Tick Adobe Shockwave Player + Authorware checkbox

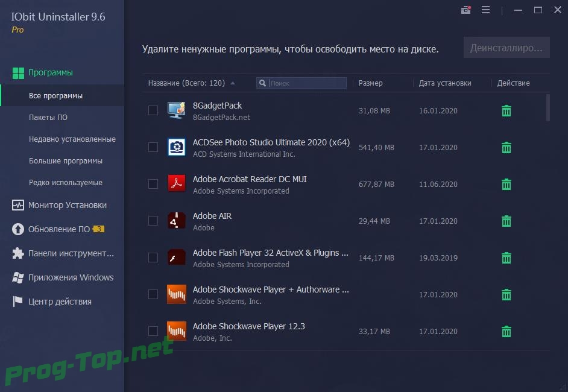[x=153, y=294]
